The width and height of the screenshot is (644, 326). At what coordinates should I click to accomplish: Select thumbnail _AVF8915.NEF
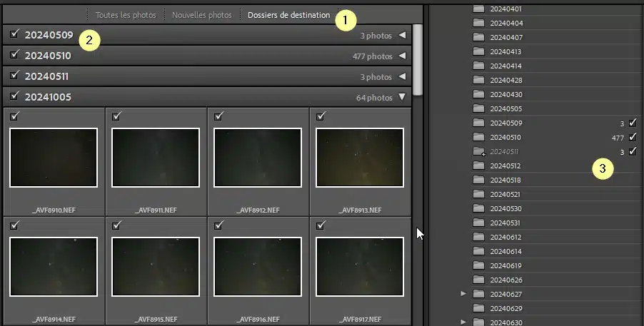pyautogui.click(x=155, y=267)
